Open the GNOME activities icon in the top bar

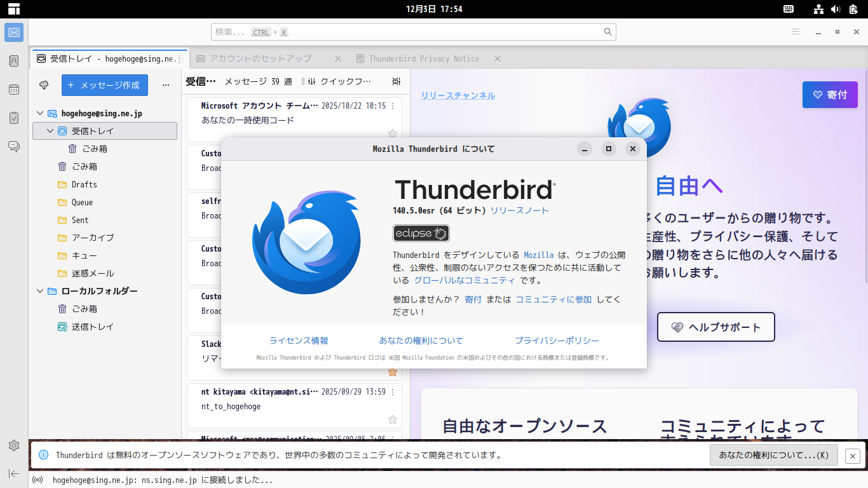(x=14, y=9)
